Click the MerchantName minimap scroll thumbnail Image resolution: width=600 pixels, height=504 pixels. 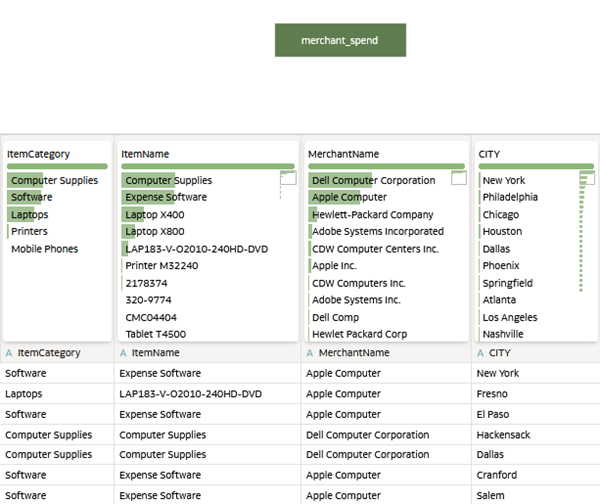459,178
